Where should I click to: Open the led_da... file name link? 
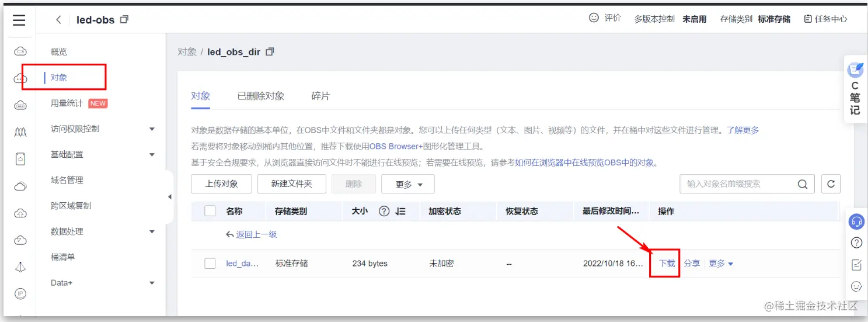(242, 264)
